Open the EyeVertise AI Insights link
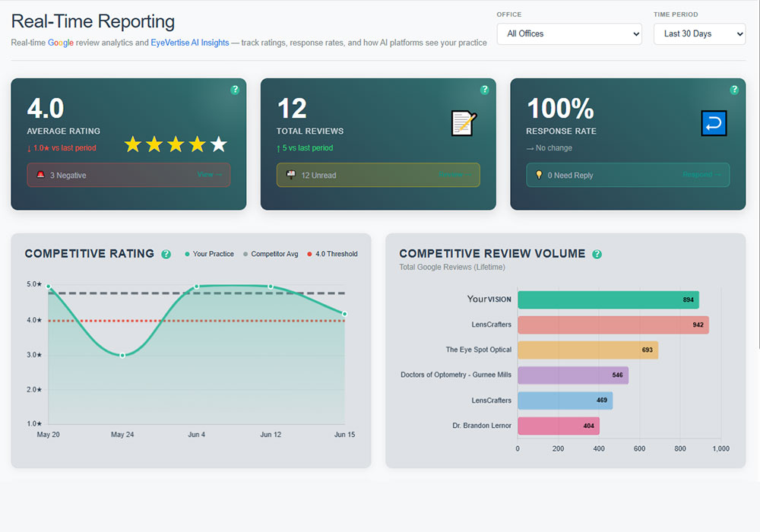Image resolution: width=760 pixels, height=532 pixels. [189, 43]
